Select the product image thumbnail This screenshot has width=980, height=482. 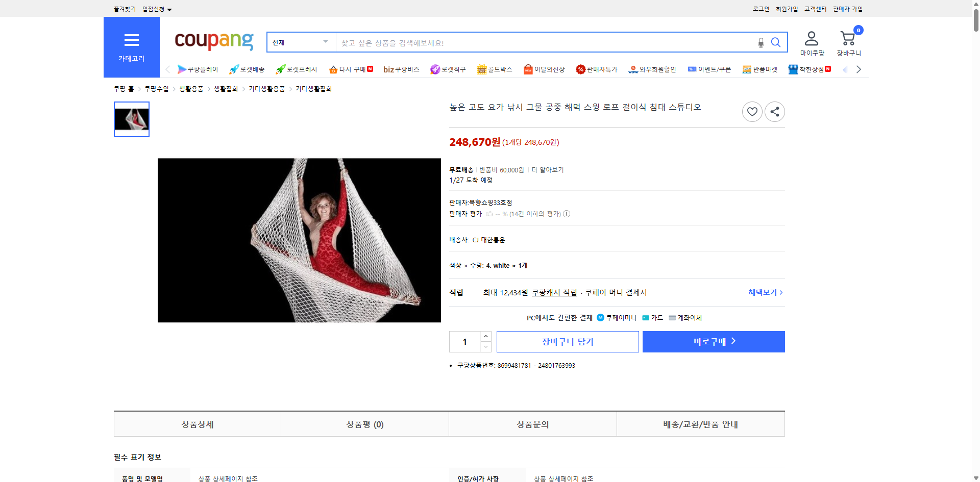coord(131,119)
